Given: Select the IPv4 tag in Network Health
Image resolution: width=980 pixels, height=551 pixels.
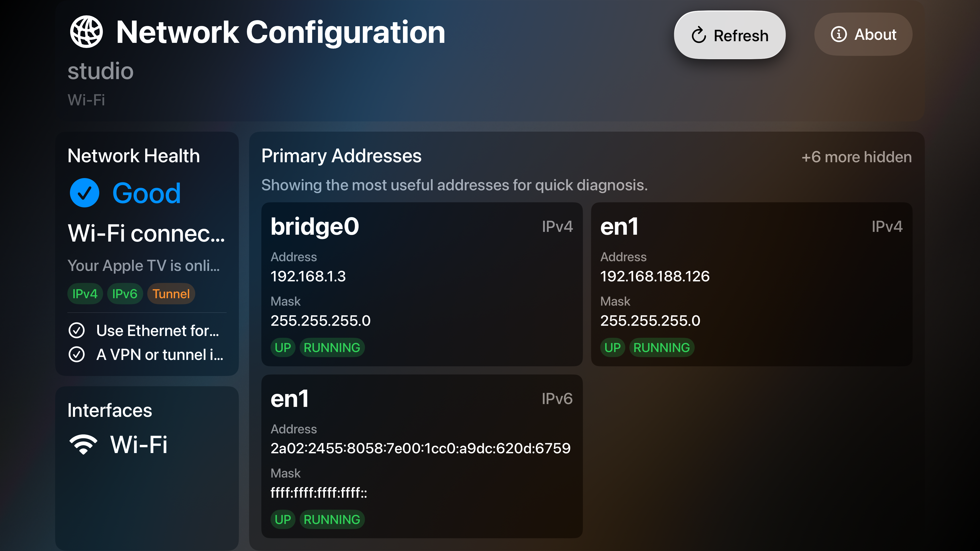Looking at the screenshot, I should 85,294.
